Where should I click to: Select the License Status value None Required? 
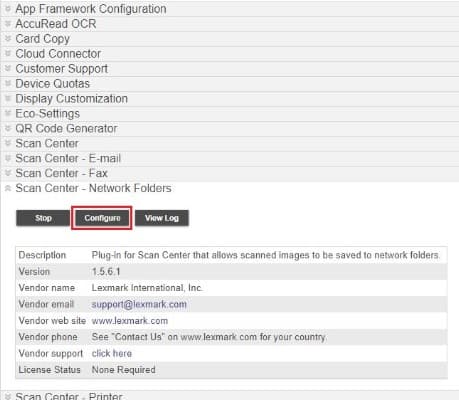pos(123,370)
